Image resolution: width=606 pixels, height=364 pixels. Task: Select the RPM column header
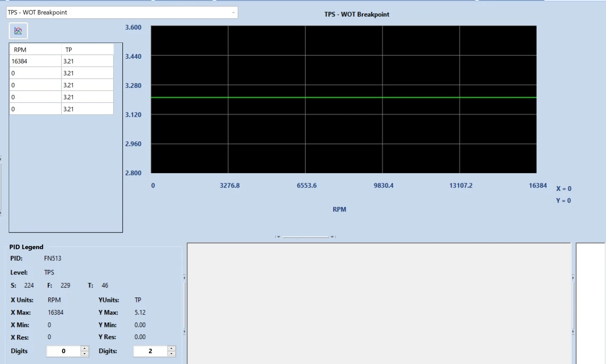(x=35, y=50)
